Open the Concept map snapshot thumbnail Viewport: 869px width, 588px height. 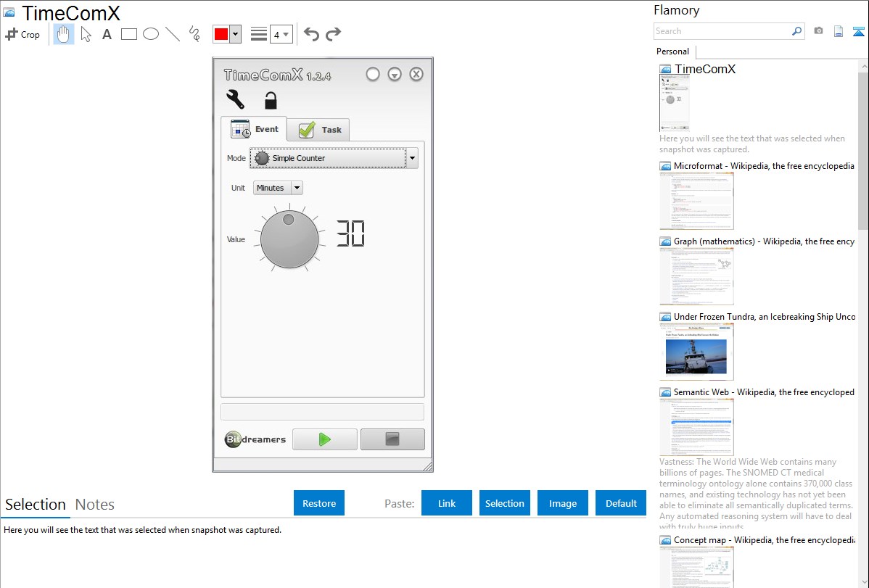coord(696,567)
